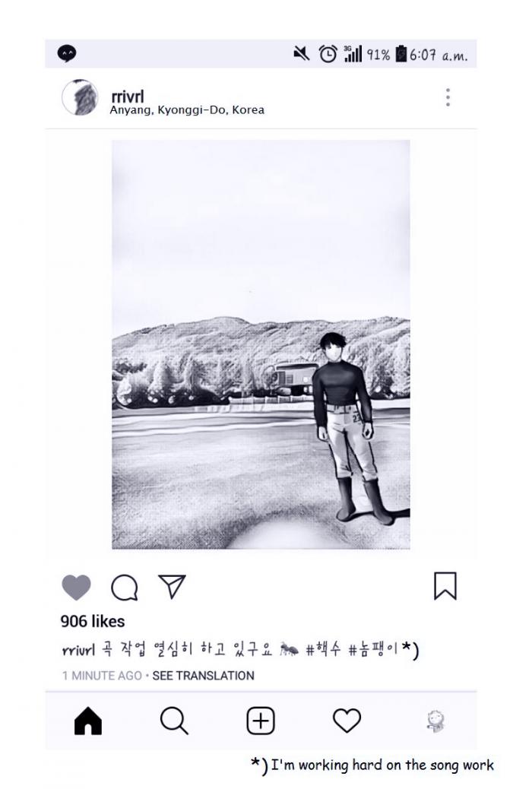Share post via paper plane icon
The width and height of the screenshot is (532, 789).
172,586
